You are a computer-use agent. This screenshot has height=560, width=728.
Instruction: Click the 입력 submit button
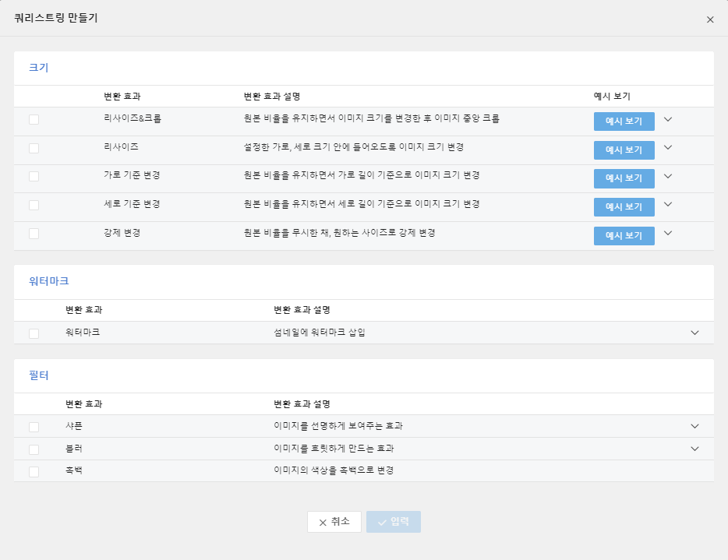pyautogui.click(x=394, y=522)
